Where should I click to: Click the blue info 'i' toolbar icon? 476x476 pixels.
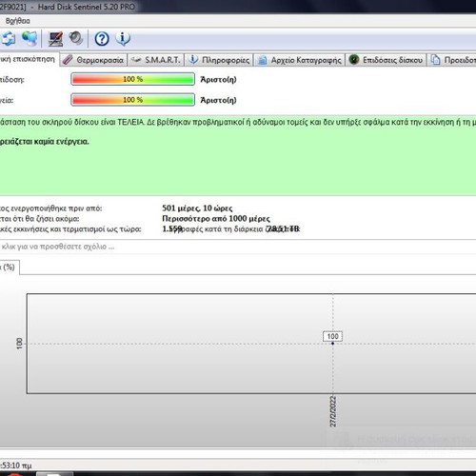click(123, 39)
